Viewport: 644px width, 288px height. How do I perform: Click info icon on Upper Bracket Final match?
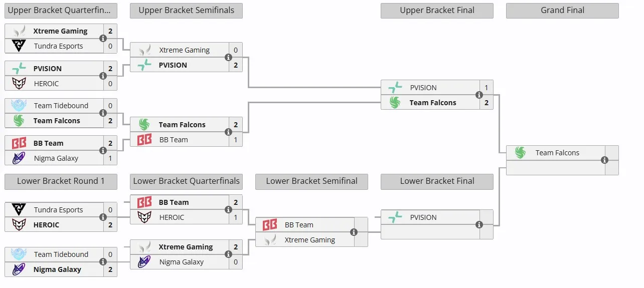tap(479, 95)
